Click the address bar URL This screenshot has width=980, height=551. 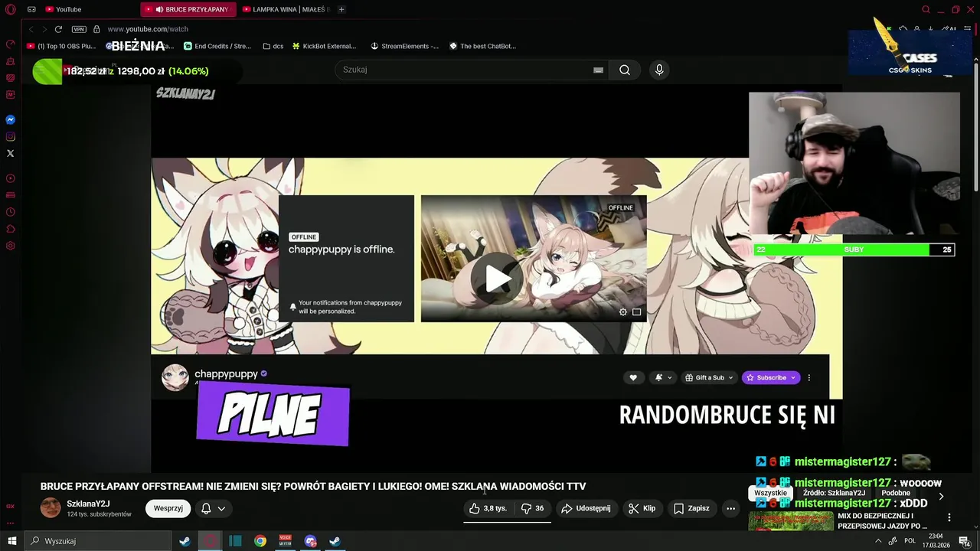click(148, 29)
